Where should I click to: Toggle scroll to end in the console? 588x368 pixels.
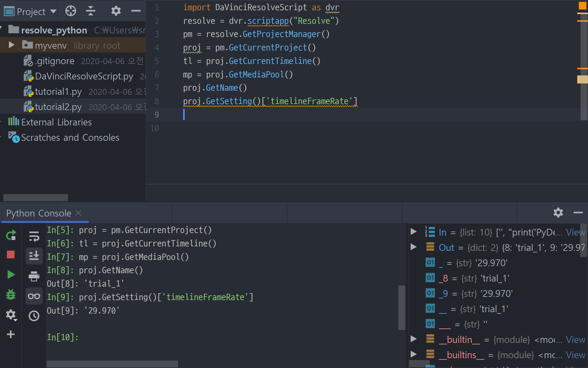(34, 256)
